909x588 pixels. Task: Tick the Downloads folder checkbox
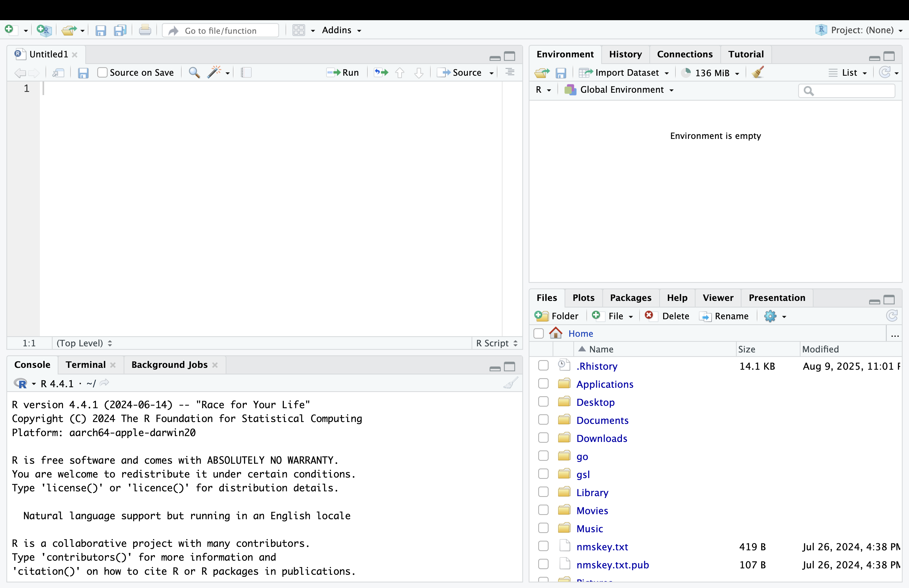tap(543, 438)
